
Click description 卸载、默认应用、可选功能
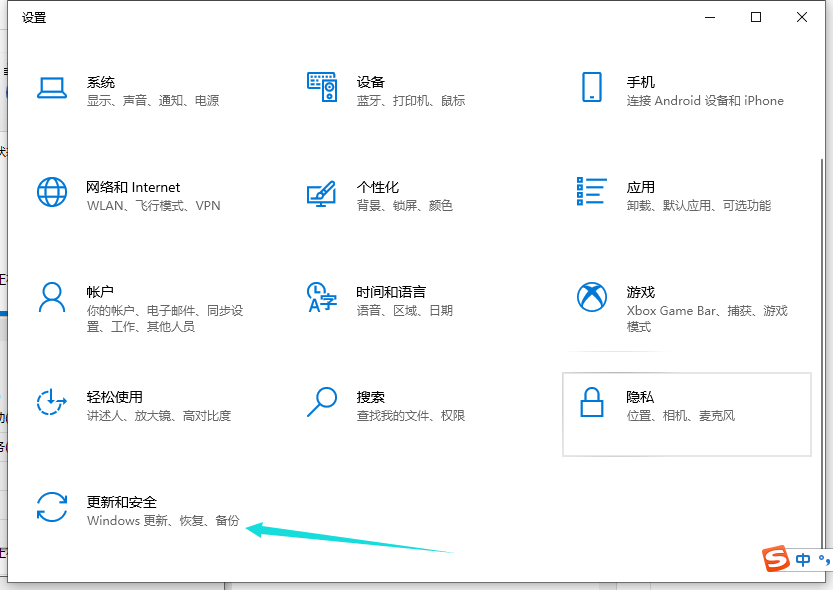click(x=699, y=206)
